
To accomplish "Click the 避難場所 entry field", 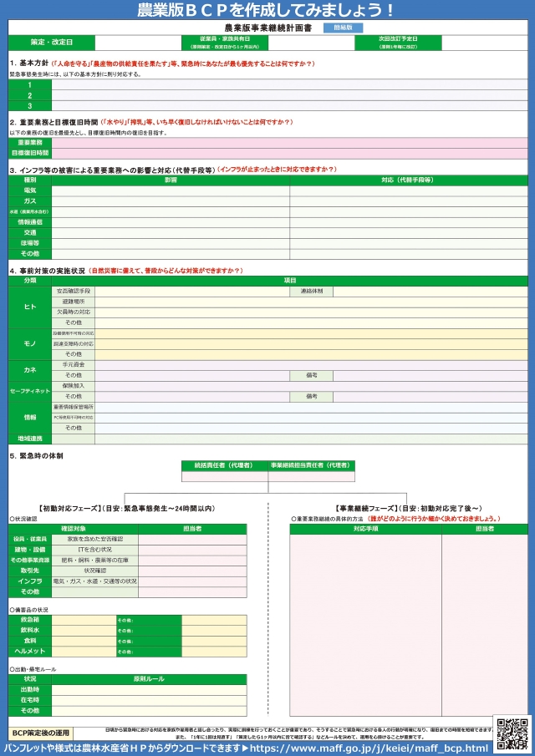I will (311, 302).
